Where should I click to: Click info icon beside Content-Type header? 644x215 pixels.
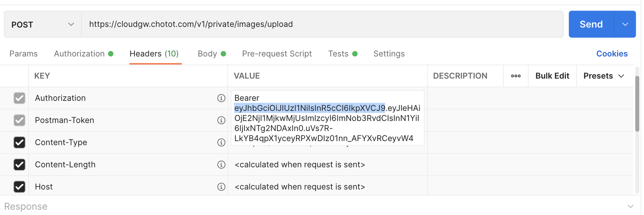221,142
